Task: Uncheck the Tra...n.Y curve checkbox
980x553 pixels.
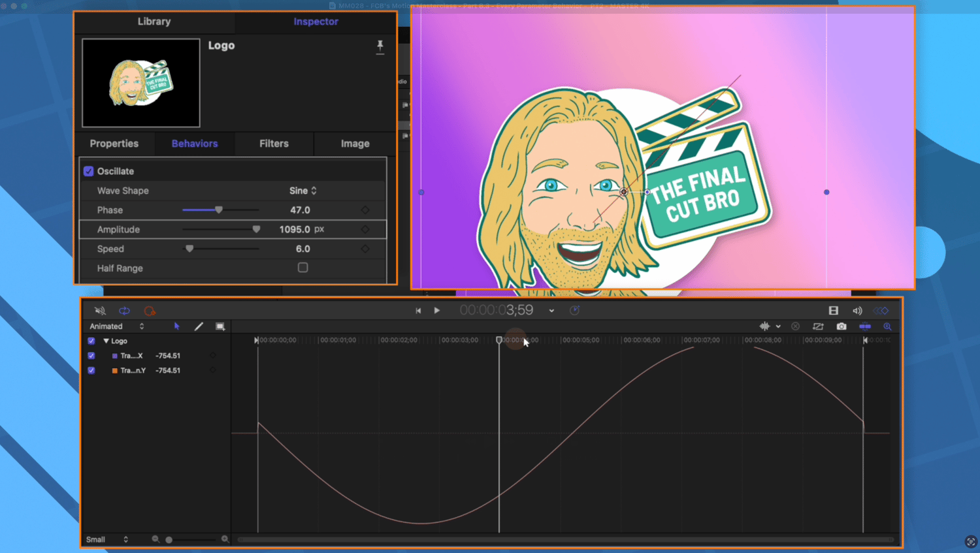Action: 91,370
